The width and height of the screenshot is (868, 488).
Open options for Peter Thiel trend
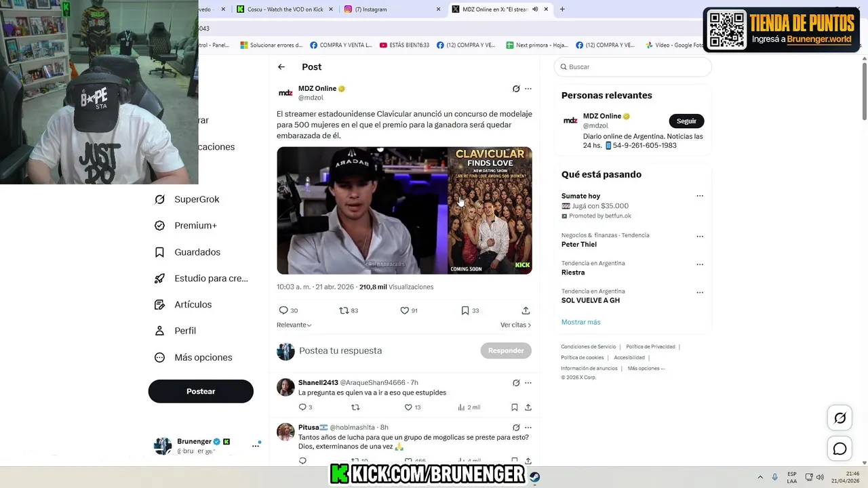[700, 237]
